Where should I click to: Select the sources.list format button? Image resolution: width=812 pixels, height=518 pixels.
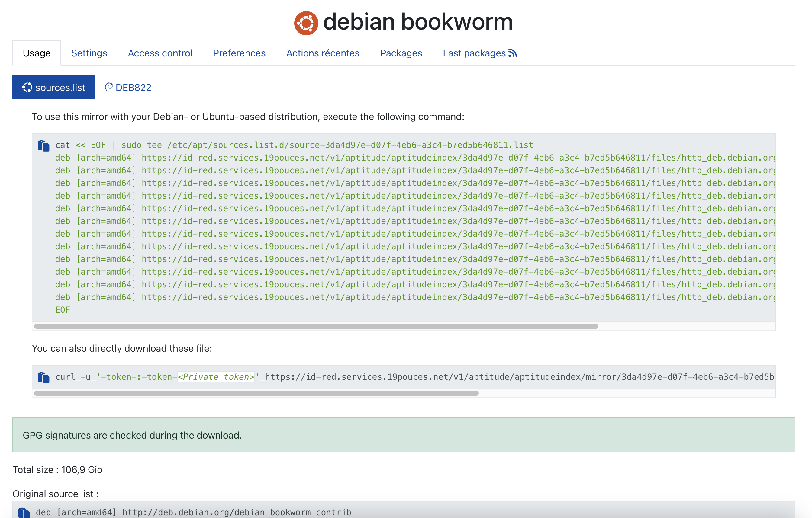[53, 87]
